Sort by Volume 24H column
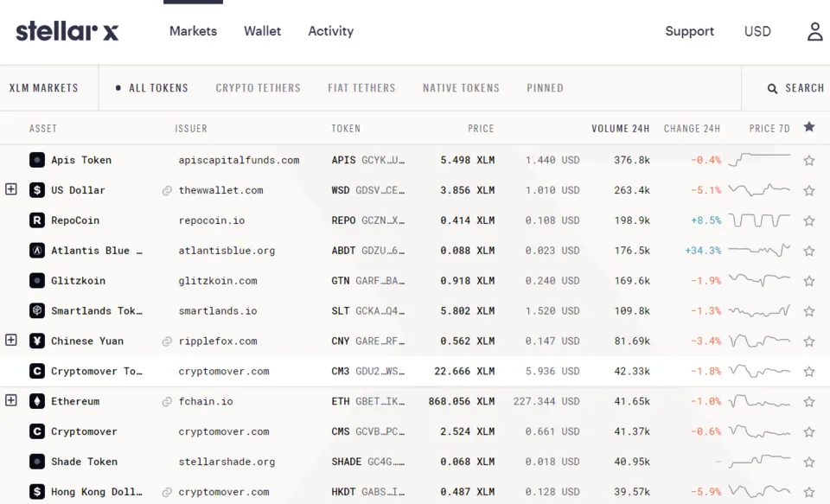Viewport: 830px width, 504px height. point(621,129)
